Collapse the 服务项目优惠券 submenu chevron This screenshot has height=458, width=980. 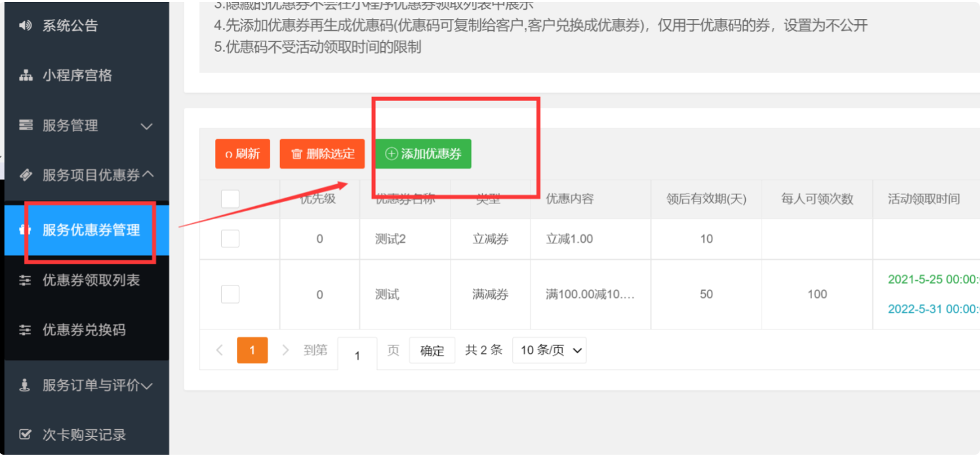[148, 175]
